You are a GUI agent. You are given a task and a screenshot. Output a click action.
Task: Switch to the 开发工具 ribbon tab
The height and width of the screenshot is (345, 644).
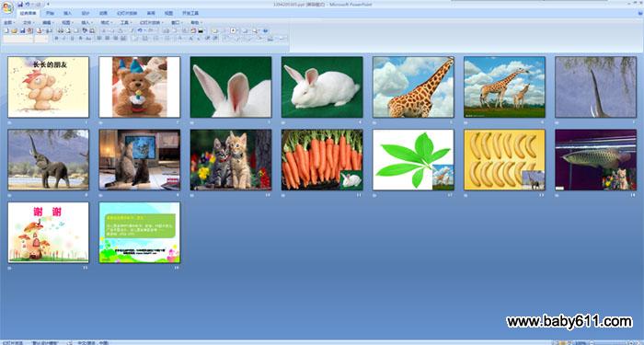[190, 13]
